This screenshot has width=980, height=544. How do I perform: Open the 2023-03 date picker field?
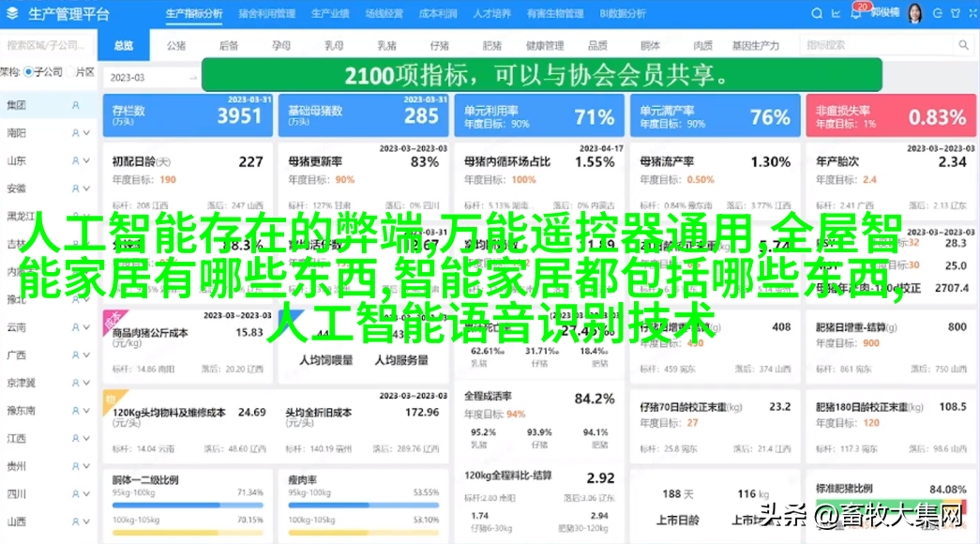(151, 78)
